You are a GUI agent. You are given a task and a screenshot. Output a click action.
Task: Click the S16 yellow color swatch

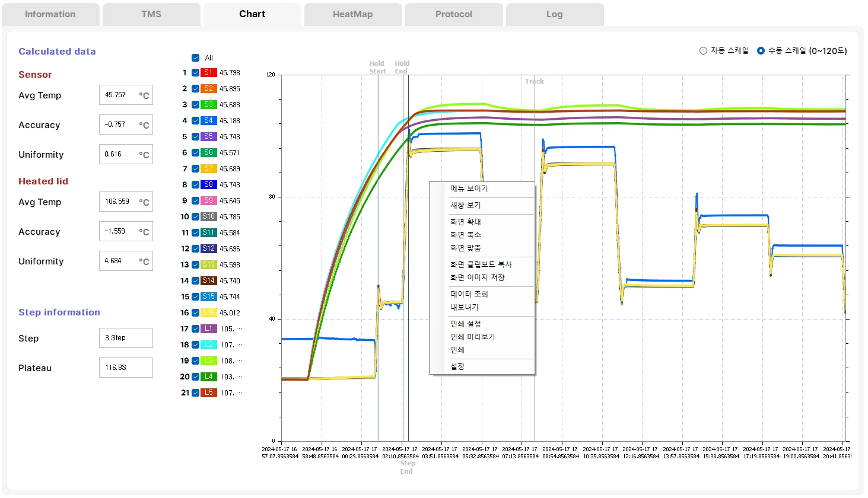209,313
